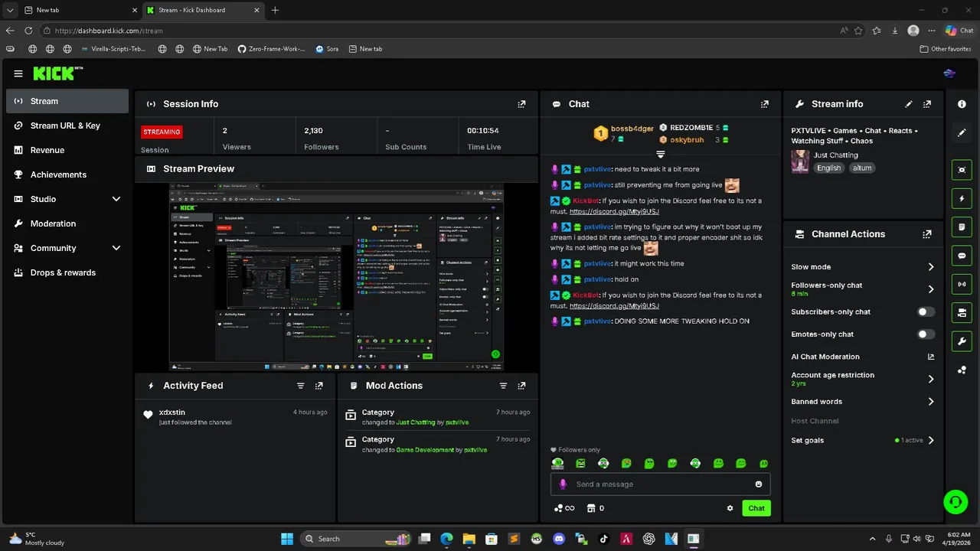Open Achievements page

pos(67,174)
